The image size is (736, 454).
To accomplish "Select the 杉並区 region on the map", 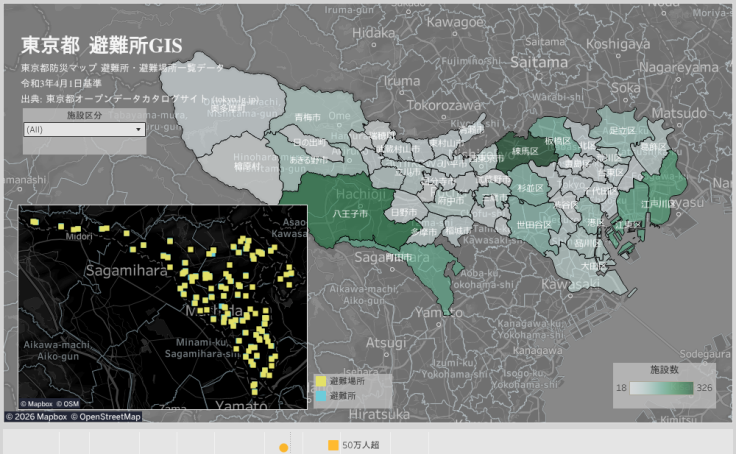I will pyautogui.click(x=530, y=188).
